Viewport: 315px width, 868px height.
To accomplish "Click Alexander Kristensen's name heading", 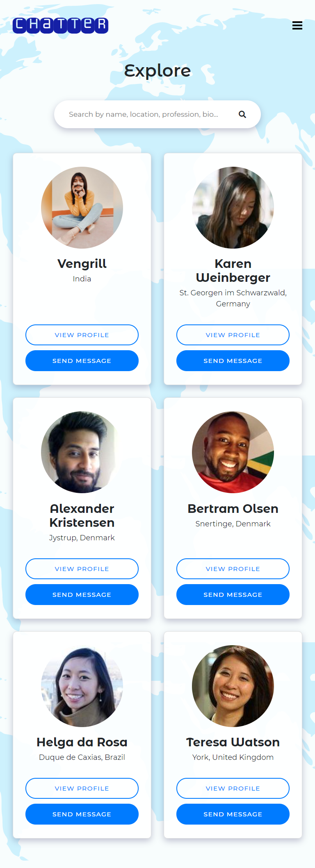I will (x=82, y=515).
